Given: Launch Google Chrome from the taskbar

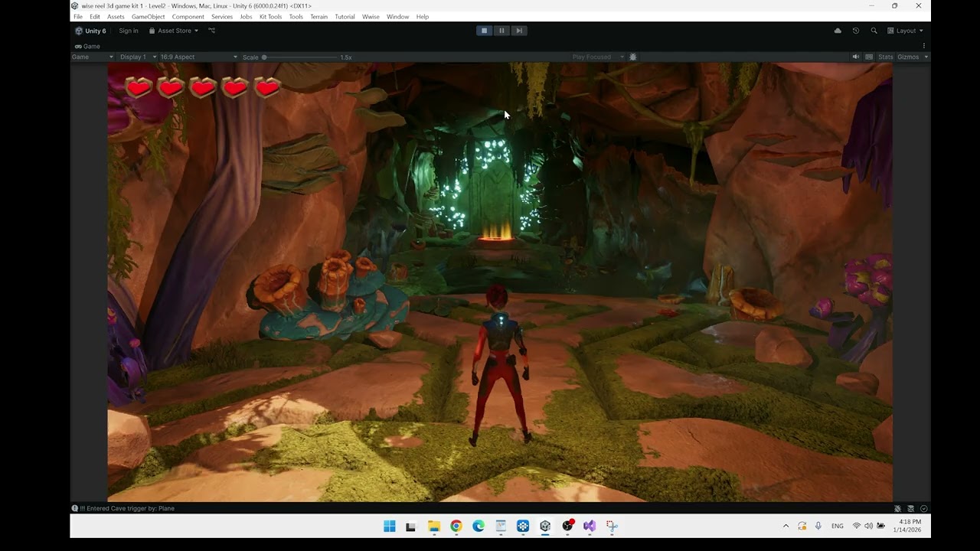Looking at the screenshot, I should tap(456, 526).
